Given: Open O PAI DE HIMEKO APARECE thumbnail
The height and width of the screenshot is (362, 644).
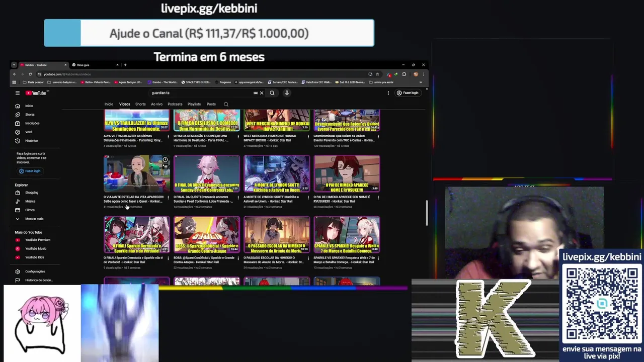Looking at the screenshot, I should tap(347, 173).
